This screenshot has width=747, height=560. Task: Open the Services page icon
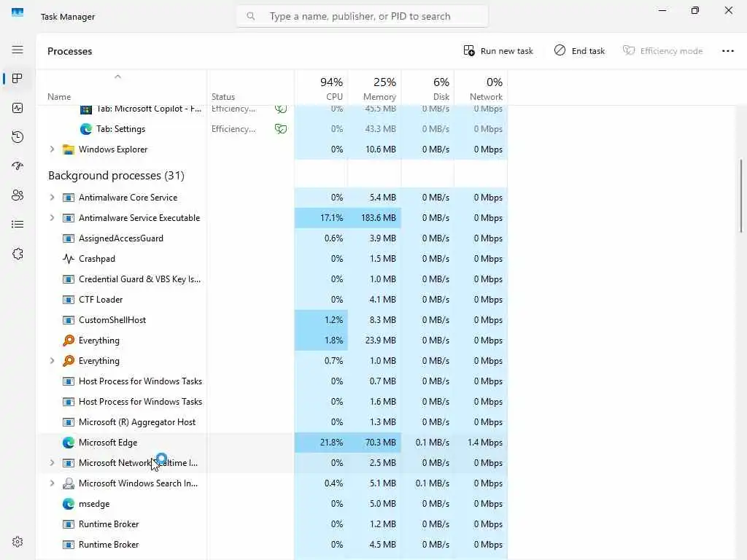pyautogui.click(x=18, y=254)
